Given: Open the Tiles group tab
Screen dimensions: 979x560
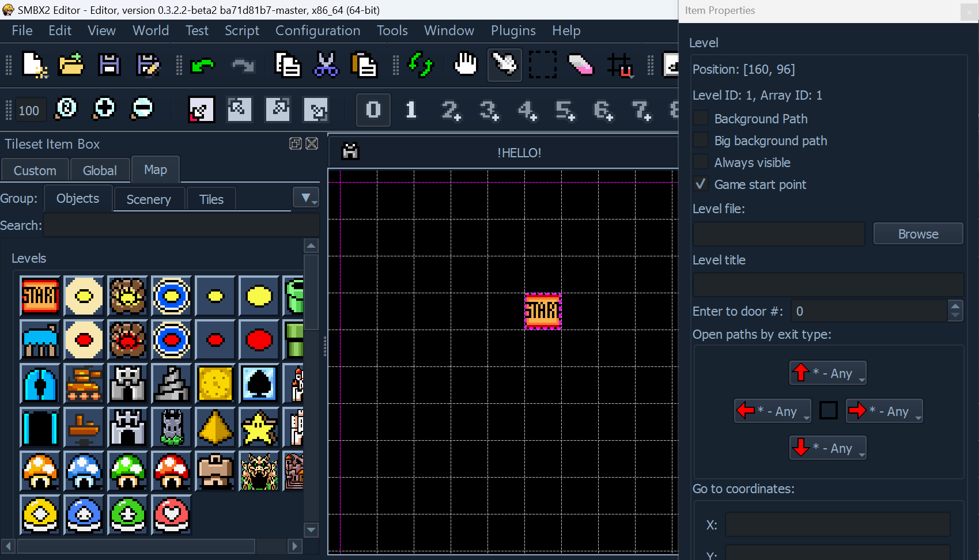Looking at the screenshot, I should (x=211, y=199).
